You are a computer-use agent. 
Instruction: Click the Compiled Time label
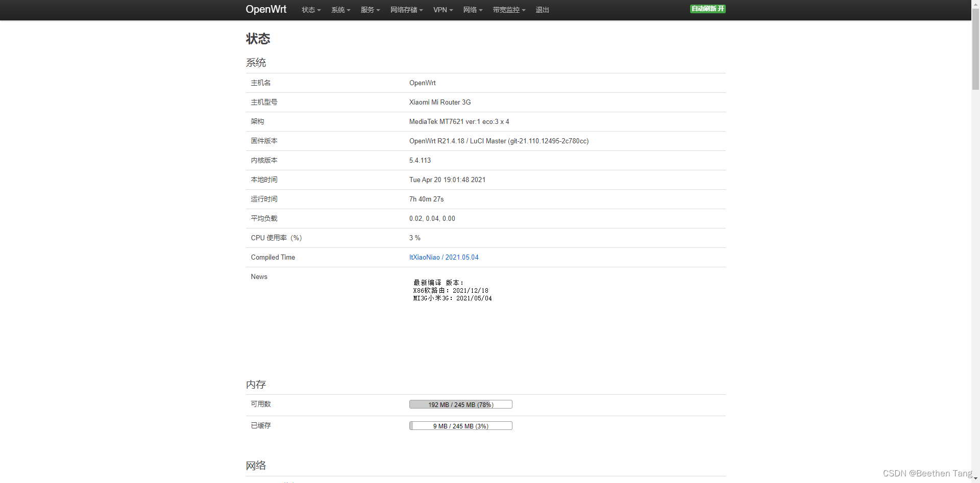point(273,257)
